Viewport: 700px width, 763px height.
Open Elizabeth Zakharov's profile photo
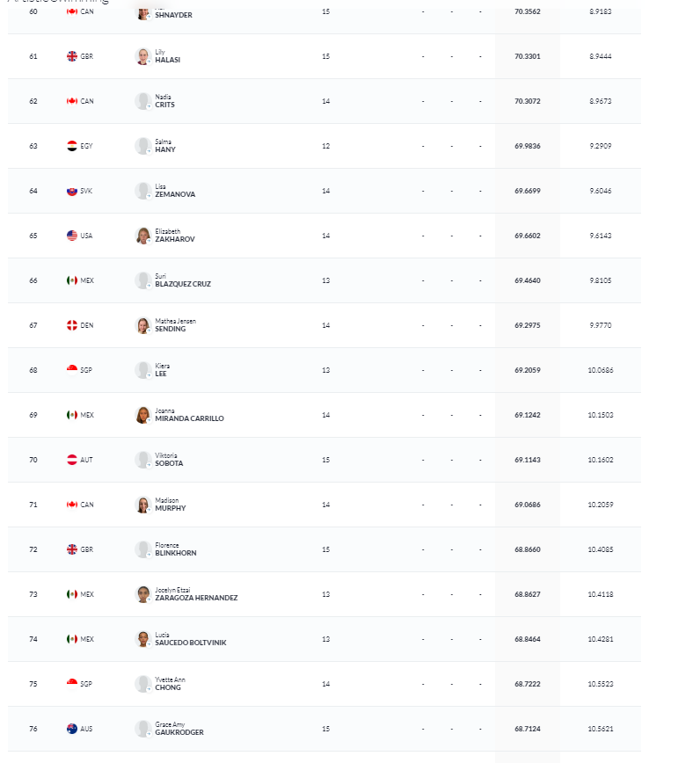143,236
